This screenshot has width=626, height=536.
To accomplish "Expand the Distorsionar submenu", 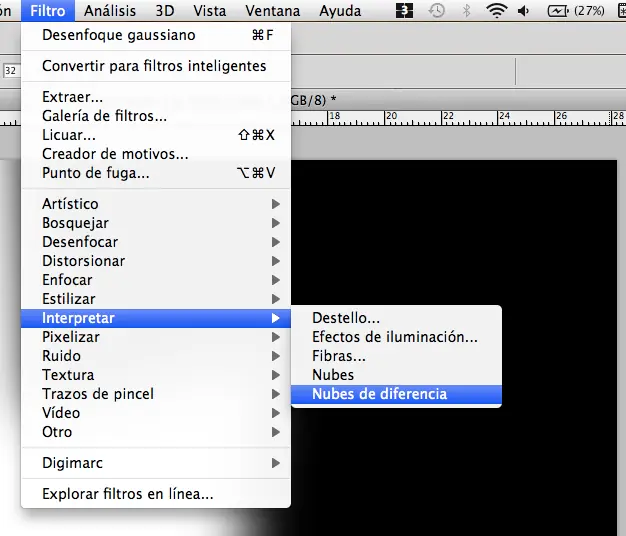I will tap(156, 261).
